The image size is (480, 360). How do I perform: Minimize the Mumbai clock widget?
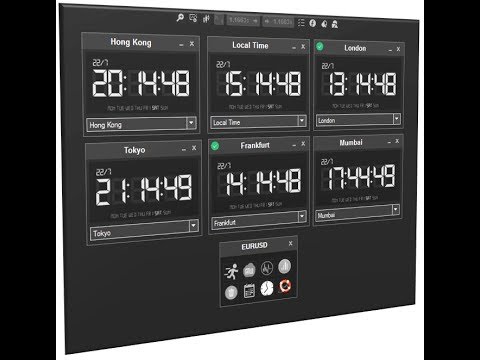point(389,142)
